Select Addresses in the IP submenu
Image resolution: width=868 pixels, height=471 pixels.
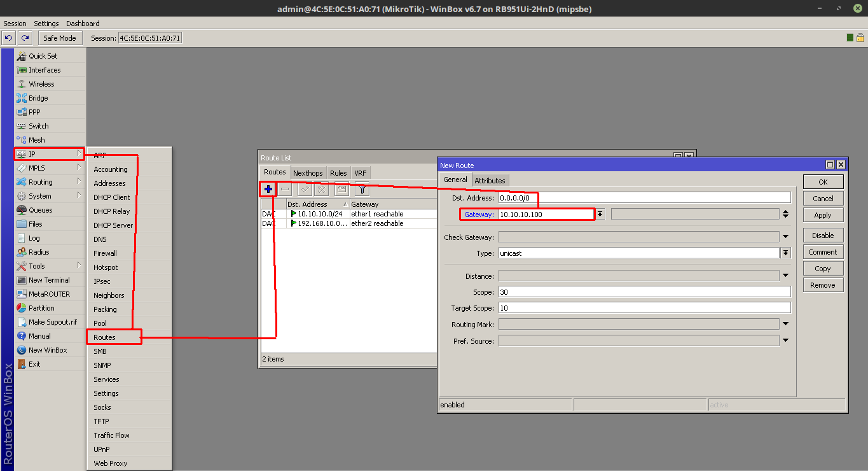tap(130, 183)
